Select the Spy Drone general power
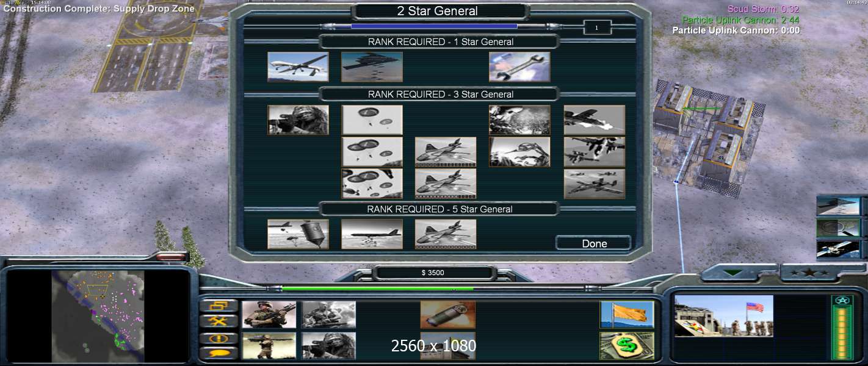 tap(298, 66)
